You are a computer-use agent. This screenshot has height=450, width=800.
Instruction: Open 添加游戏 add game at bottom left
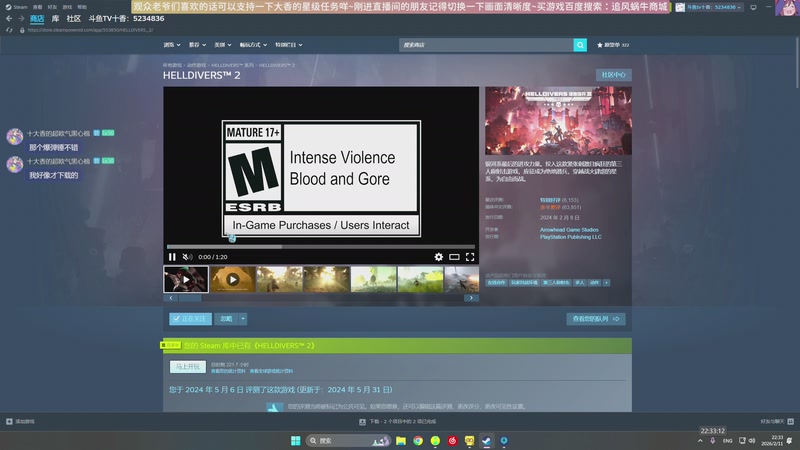click(x=20, y=421)
